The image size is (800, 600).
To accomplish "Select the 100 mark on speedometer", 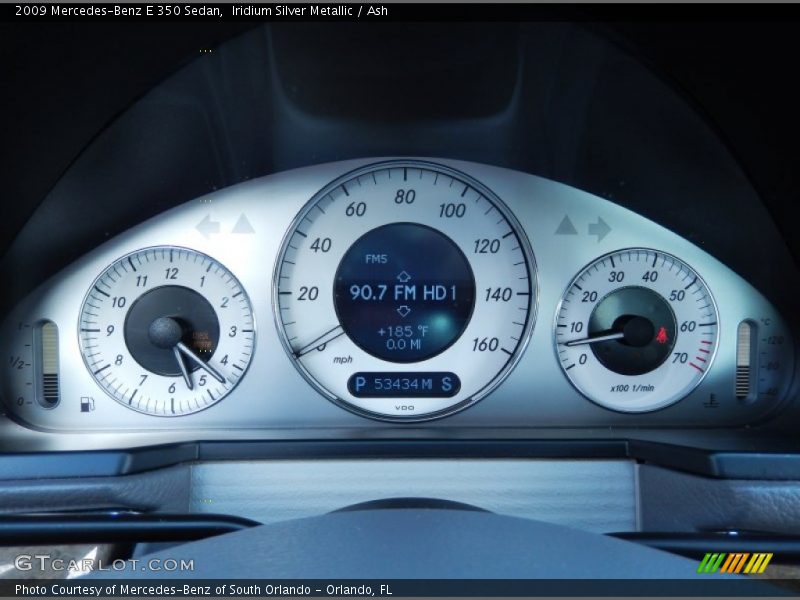I will (x=452, y=210).
